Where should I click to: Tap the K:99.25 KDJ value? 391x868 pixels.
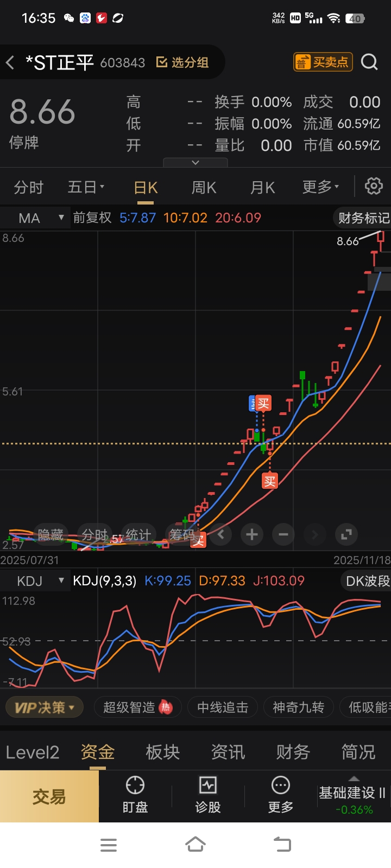tap(168, 581)
